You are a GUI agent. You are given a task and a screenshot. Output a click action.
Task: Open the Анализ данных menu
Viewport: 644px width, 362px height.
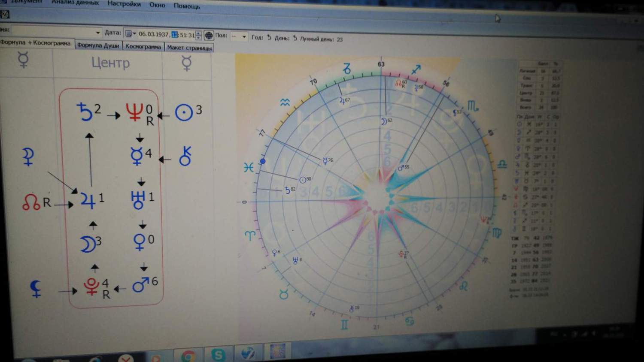point(75,3)
